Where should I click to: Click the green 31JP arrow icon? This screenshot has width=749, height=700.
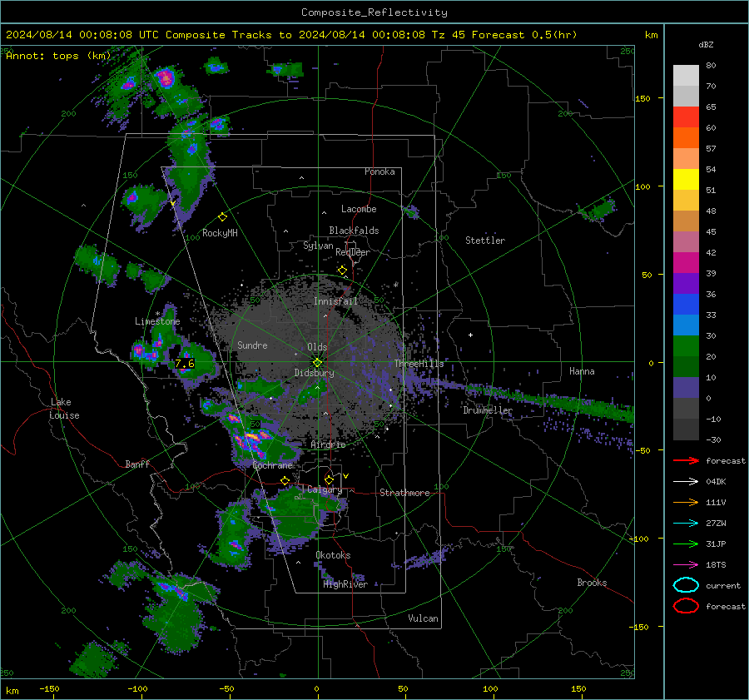pos(686,544)
